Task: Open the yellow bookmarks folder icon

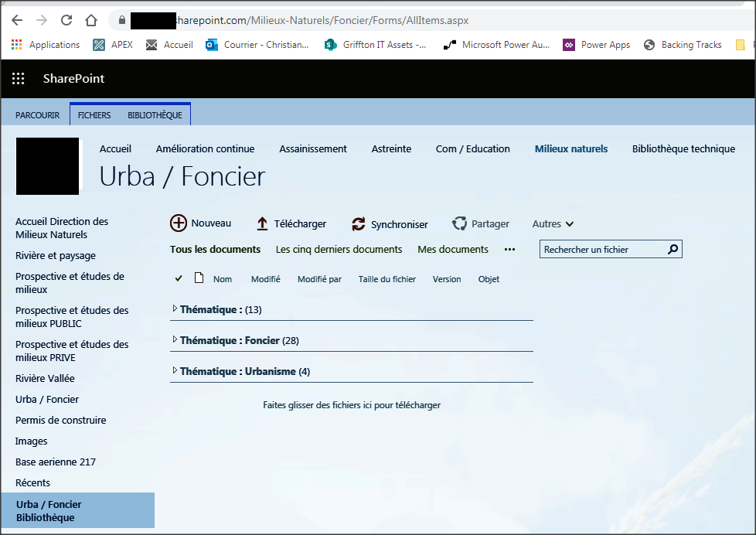Action: pos(741,45)
